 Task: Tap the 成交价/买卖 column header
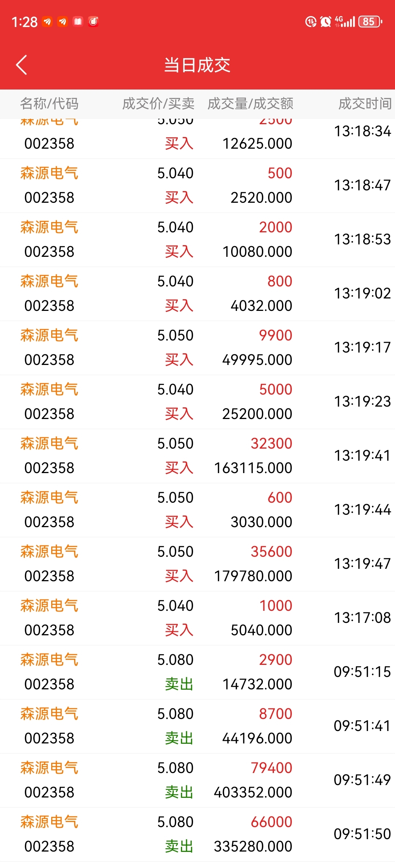[x=158, y=104]
